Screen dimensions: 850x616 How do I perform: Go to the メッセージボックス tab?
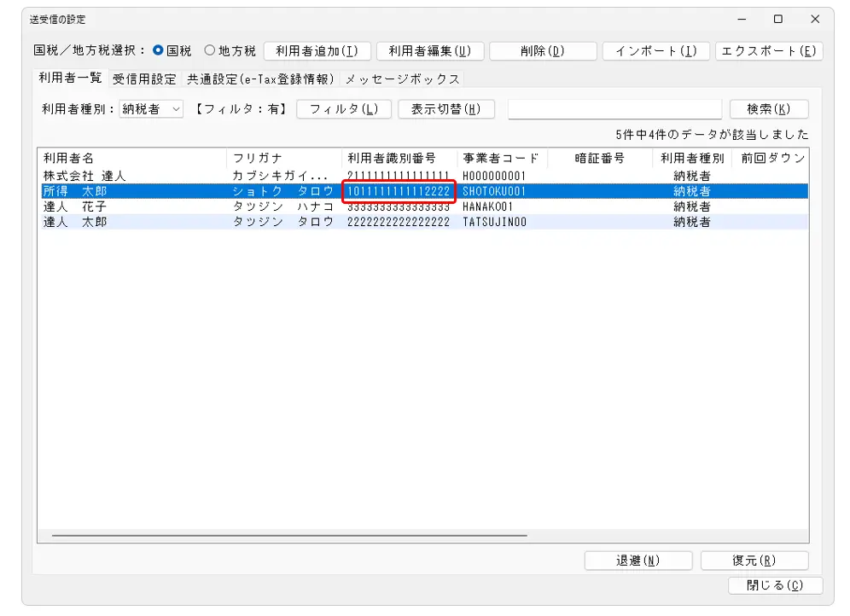click(x=402, y=79)
